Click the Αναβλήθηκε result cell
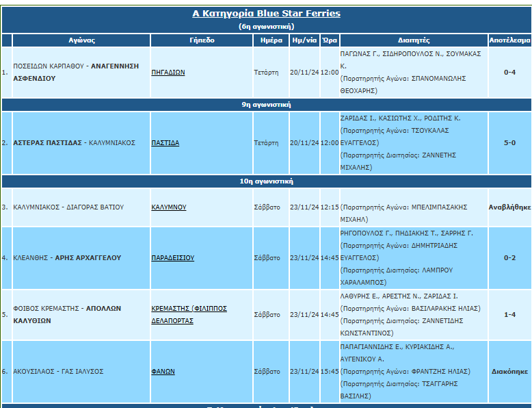 pos(509,207)
